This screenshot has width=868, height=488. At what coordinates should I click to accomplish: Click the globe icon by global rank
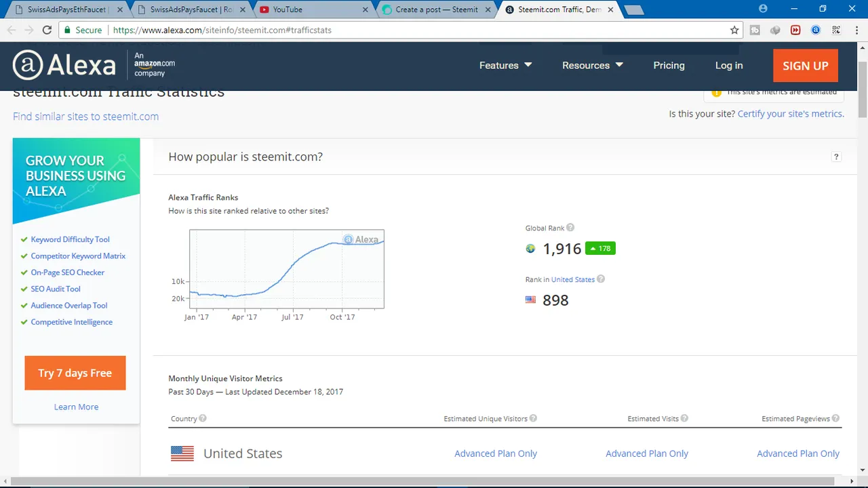(x=530, y=249)
